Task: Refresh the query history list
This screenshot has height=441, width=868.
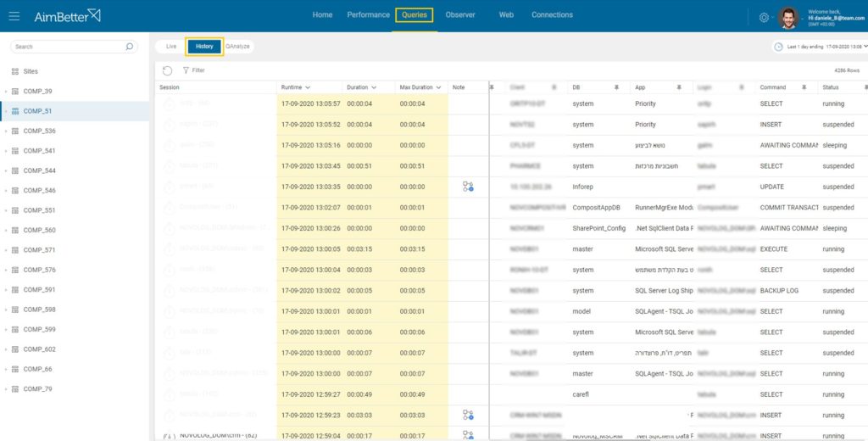Action: tap(167, 70)
